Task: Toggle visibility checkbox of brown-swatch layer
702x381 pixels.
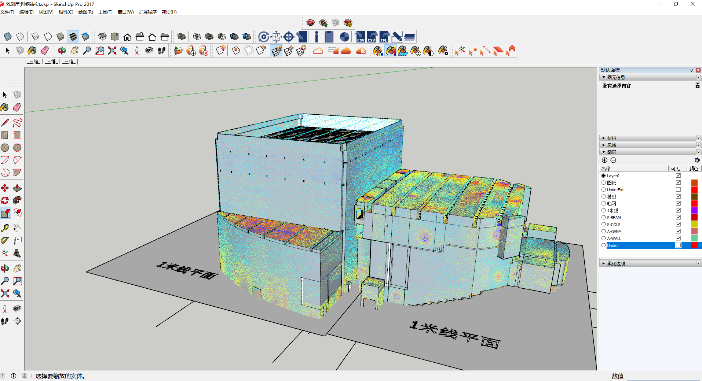Action: [x=678, y=197]
